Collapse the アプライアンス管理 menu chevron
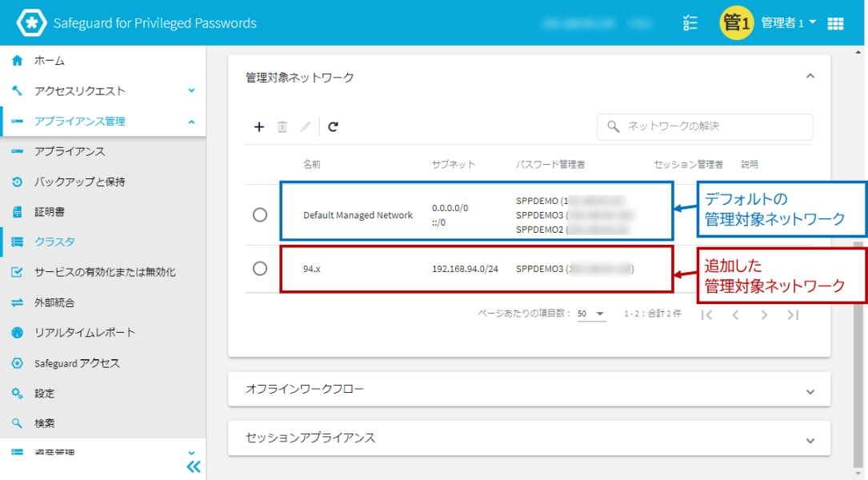Screen dimensions: 868x480 pos(191,122)
